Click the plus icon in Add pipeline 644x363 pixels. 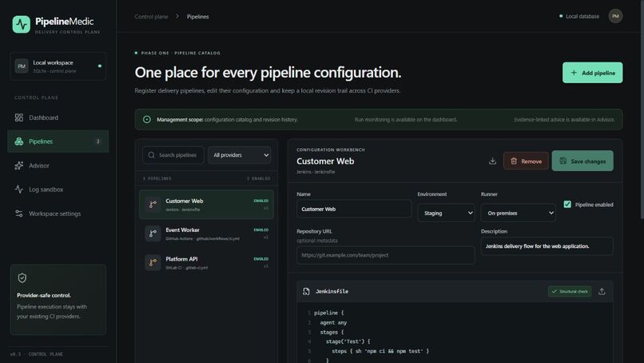(574, 73)
